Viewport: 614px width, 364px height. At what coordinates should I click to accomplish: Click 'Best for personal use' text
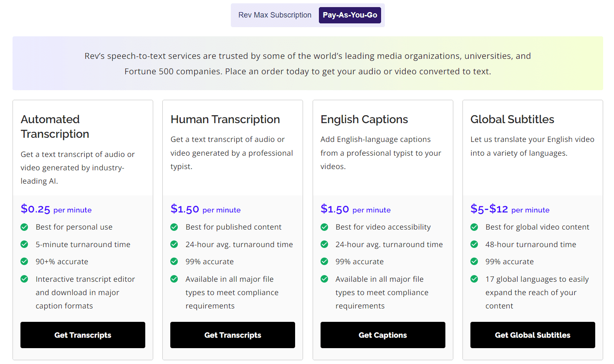coord(74,227)
